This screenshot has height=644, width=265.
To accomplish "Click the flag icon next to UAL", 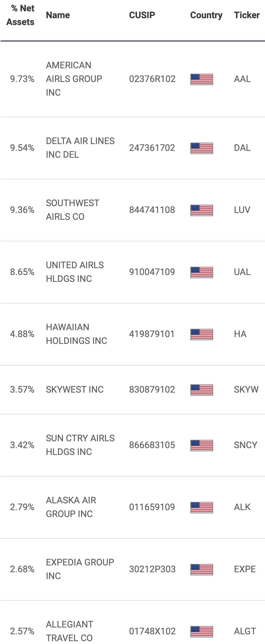I will 201,272.
